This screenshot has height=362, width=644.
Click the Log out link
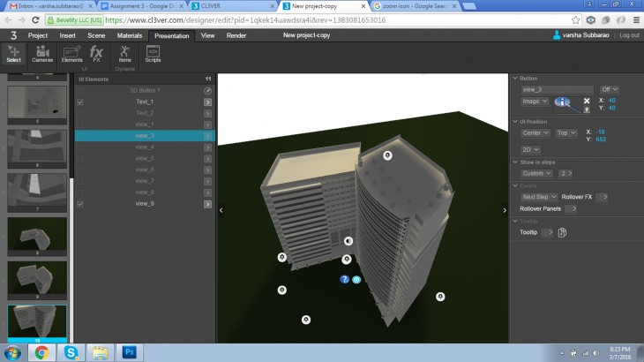pos(629,35)
